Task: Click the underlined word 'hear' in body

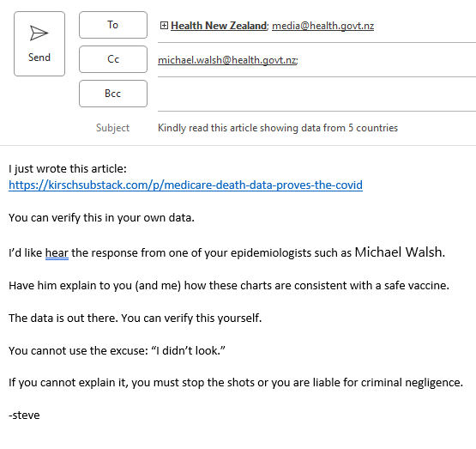Action: click(x=57, y=252)
